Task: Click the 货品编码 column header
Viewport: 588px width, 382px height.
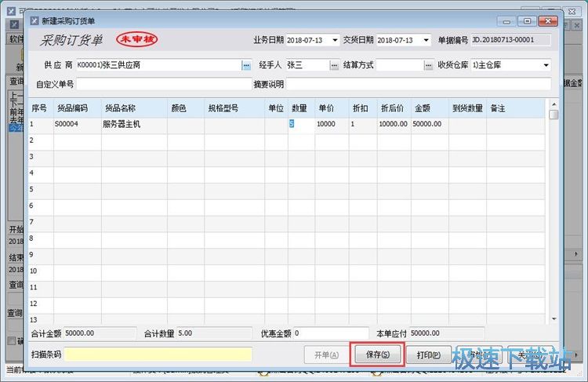Action: coord(78,108)
